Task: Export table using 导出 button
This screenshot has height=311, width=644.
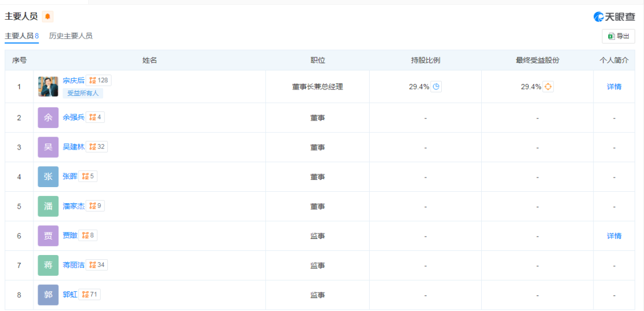Action: [618, 36]
